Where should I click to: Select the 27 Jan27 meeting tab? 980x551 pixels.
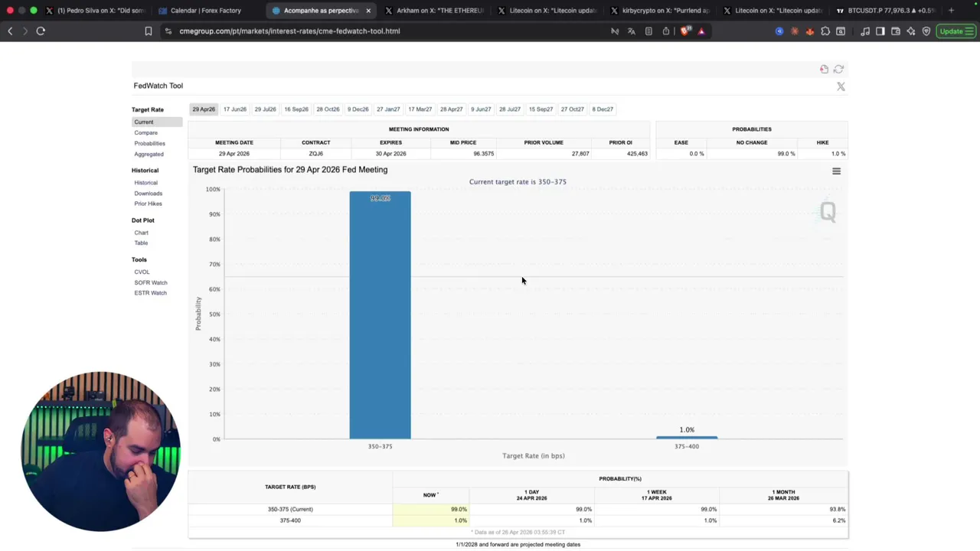tap(388, 109)
